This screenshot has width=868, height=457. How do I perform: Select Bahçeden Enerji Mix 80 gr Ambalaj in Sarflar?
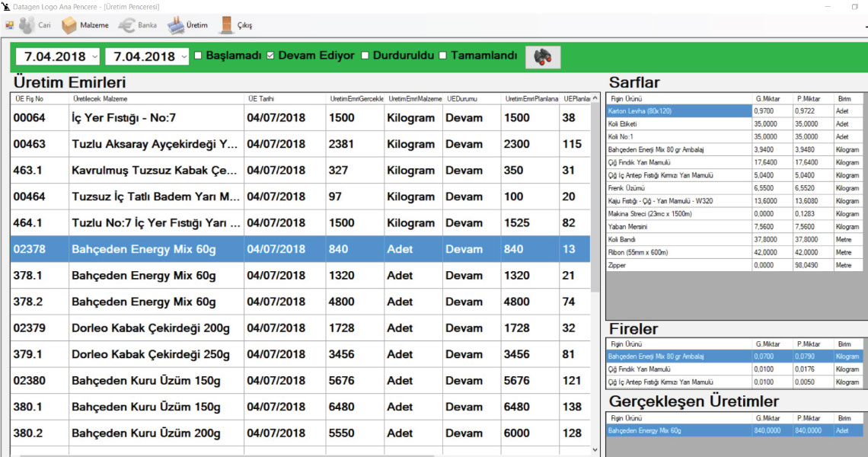[735, 149]
